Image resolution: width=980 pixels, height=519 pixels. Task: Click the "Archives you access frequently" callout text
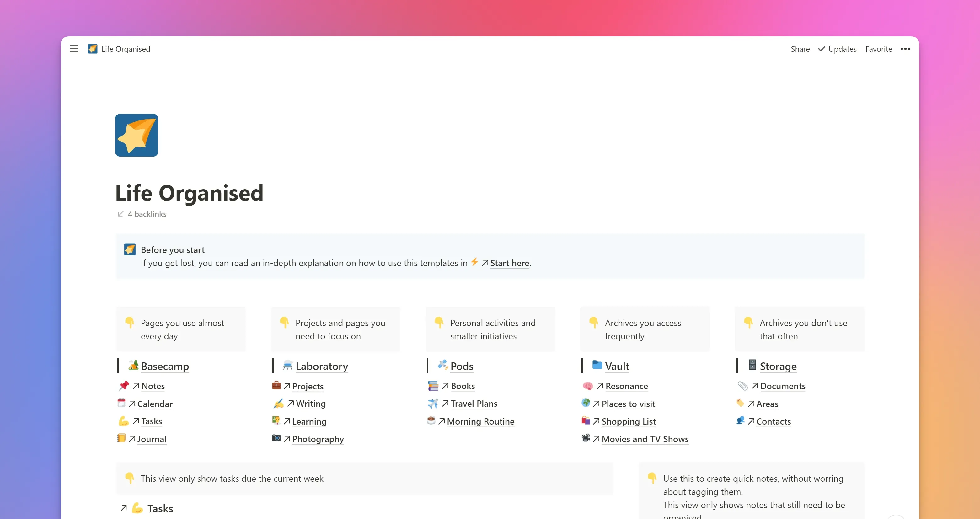pos(643,329)
